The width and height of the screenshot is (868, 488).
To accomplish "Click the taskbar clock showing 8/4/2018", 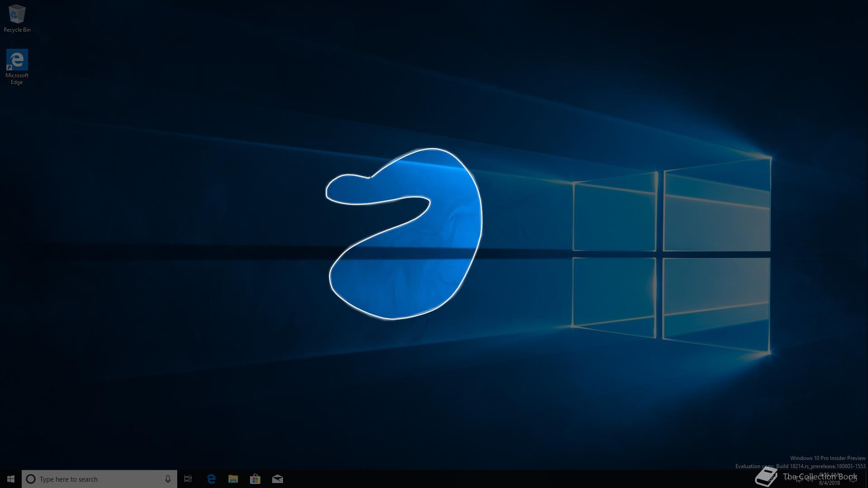I will (x=829, y=479).
